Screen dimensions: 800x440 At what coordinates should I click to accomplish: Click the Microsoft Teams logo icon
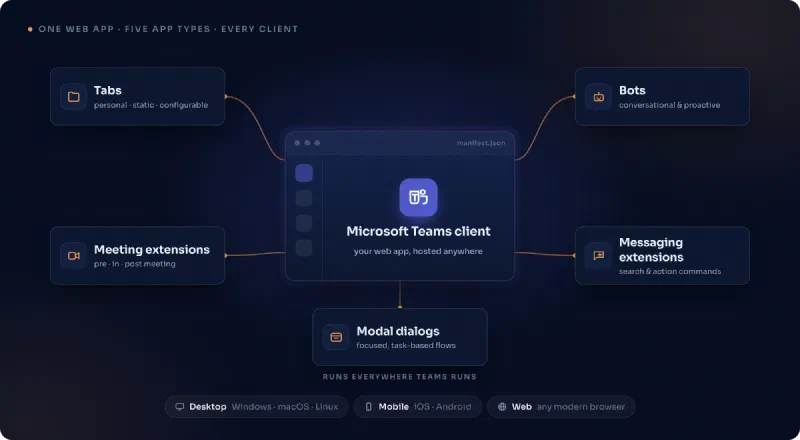[418, 197]
